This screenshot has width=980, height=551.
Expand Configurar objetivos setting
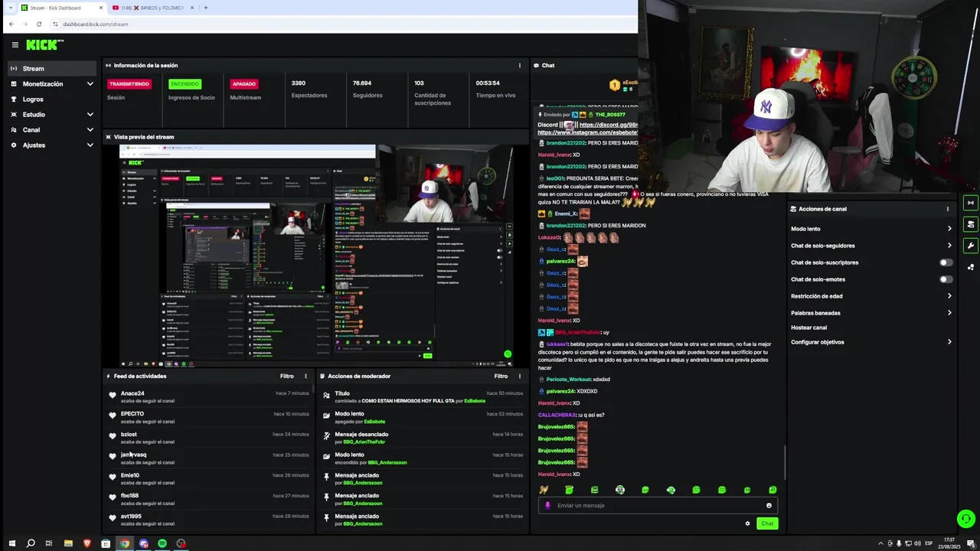(871, 342)
